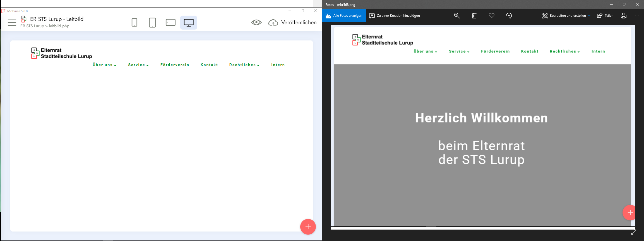This screenshot has height=241, width=644.
Task: Mark photo as favorite with heart icon
Action: click(x=491, y=16)
